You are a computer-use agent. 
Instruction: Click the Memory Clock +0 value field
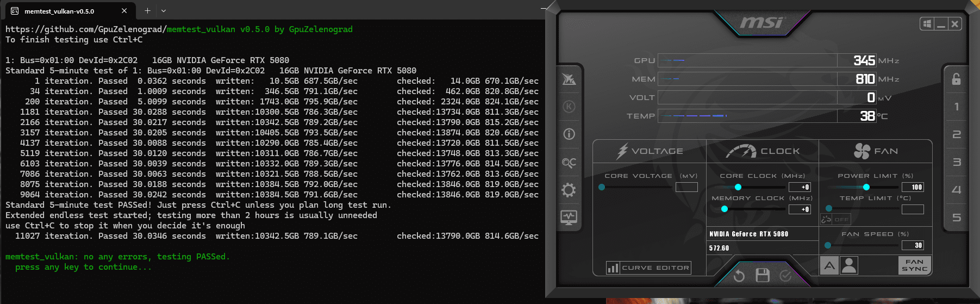800,209
